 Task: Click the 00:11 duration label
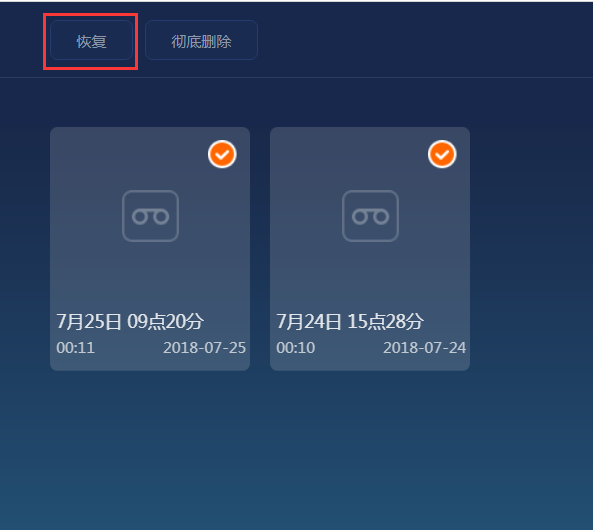coord(76,348)
